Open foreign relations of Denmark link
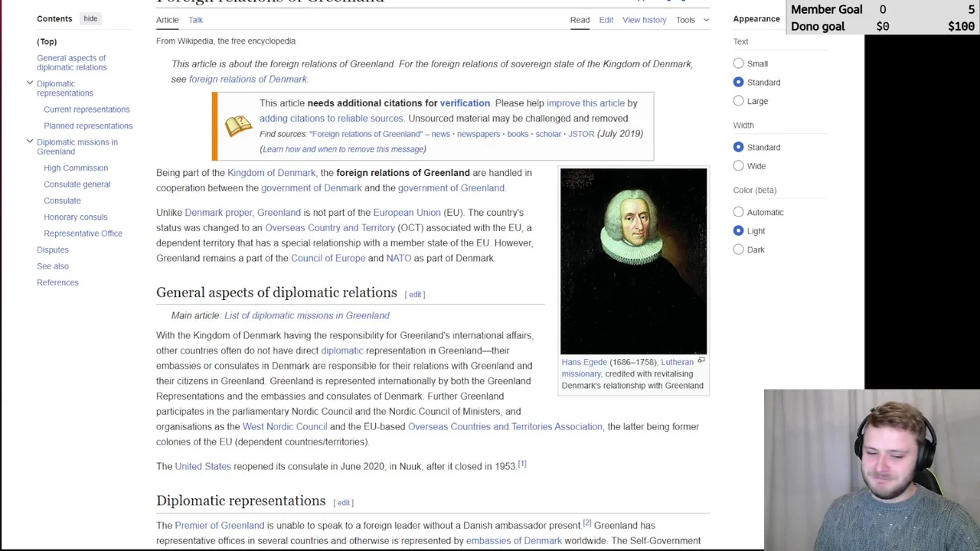This screenshot has height=551, width=980. tap(247, 79)
